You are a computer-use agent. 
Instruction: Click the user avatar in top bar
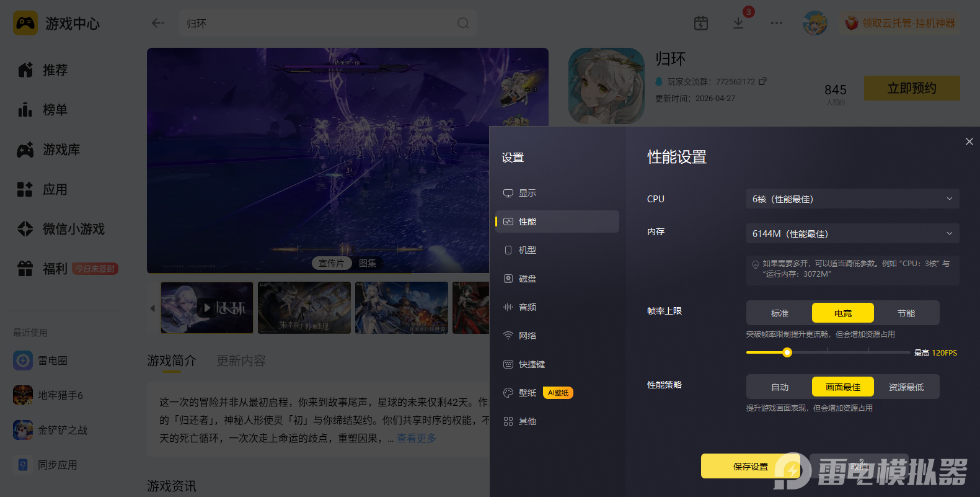pyautogui.click(x=814, y=23)
